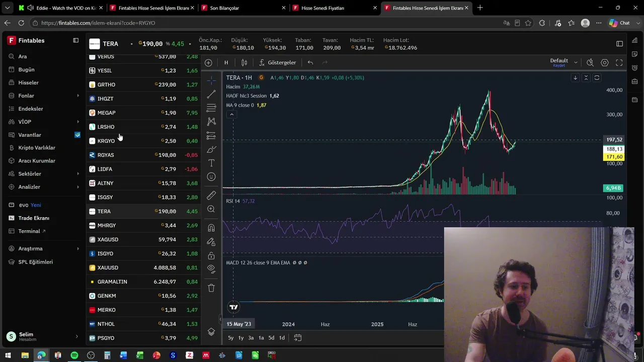This screenshot has width=644, height=362.
Task: Open Bugün in the sidebar
Action: point(26,69)
